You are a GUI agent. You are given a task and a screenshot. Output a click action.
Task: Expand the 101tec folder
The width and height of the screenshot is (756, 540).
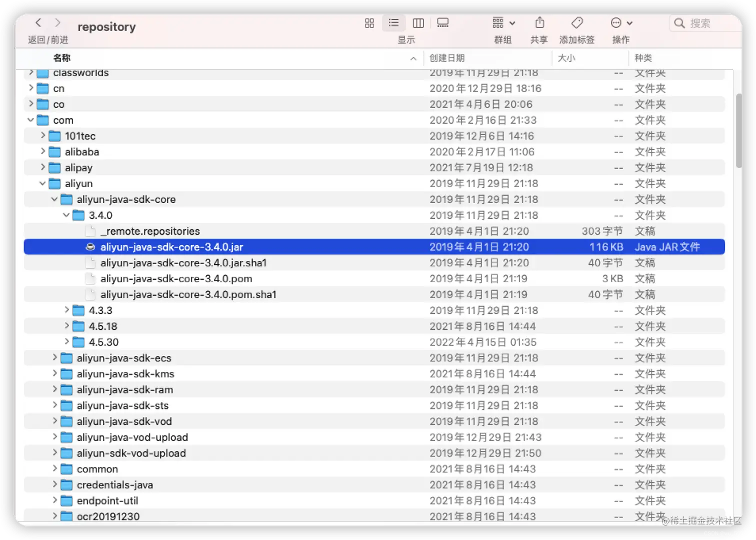tap(43, 136)
